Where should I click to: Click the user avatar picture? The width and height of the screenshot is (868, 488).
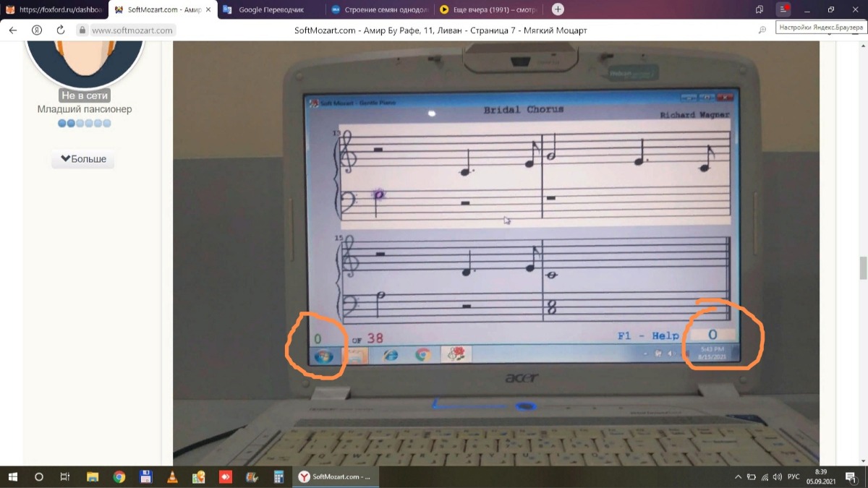[x=85, y=64]
